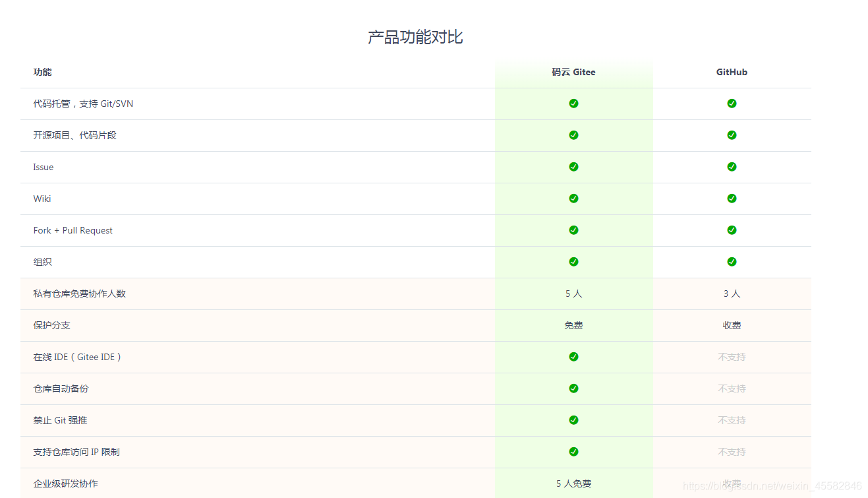Click the Wiki feature label
The height and width of the screenshot is (498, 868).
point(42,199)
